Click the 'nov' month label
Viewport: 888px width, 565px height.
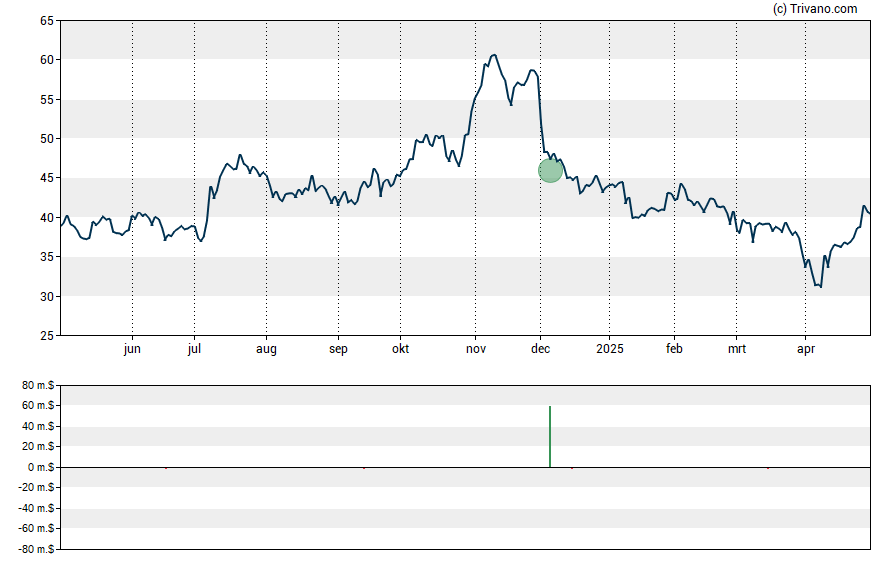(x=476, y=349)
